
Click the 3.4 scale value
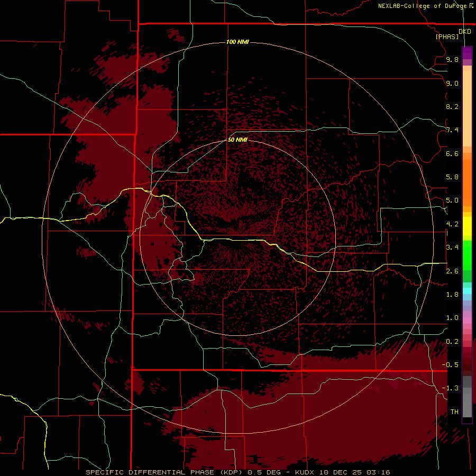(452, 248)
